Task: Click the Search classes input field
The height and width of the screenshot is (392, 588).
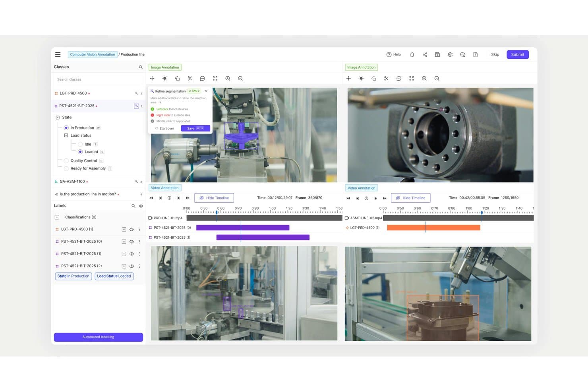Action: coord(98,79)
